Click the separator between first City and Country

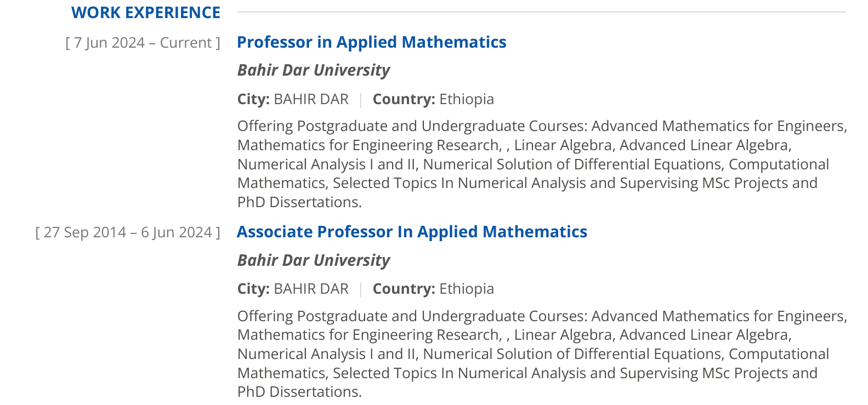click(x=361, y=100)
